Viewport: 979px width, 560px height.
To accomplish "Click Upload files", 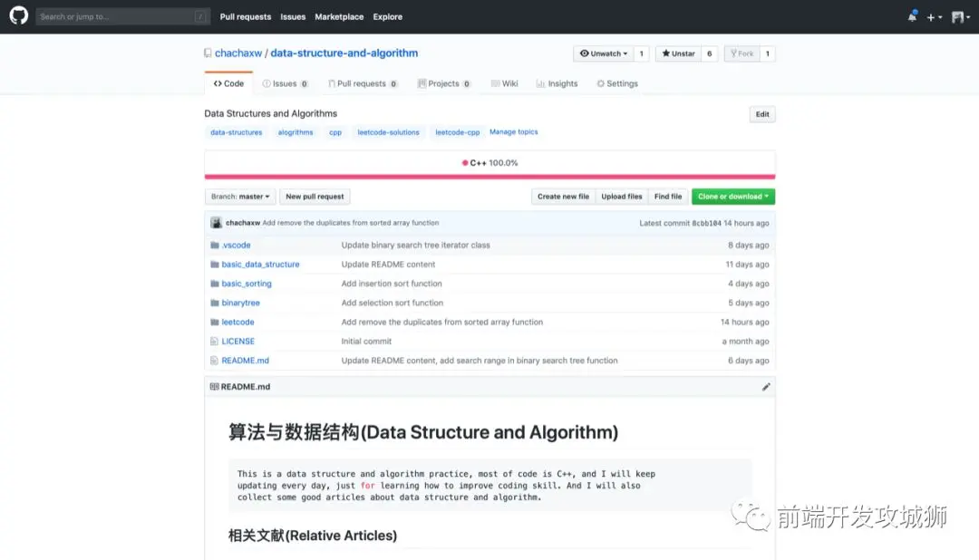I will tap(621, 197).
